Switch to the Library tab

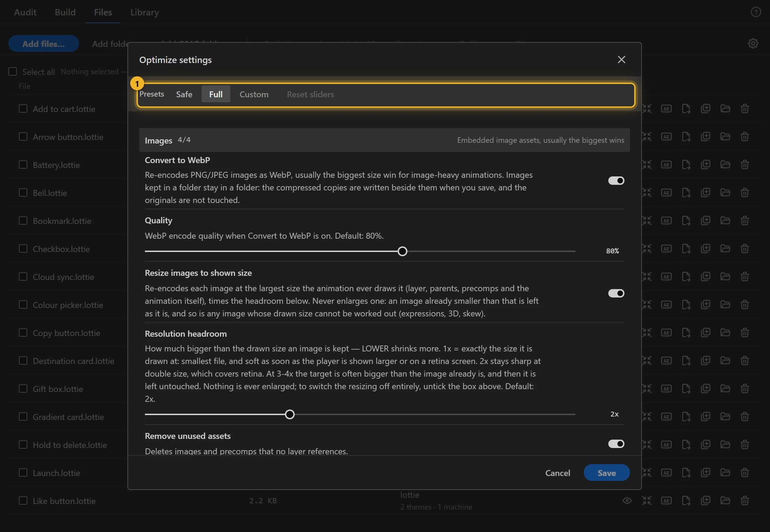145,12
